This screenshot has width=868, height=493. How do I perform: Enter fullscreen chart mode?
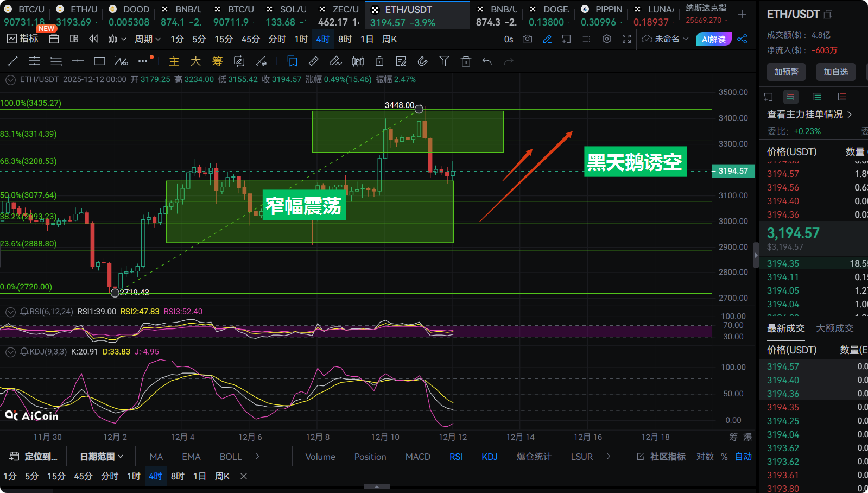coord(626,39)
